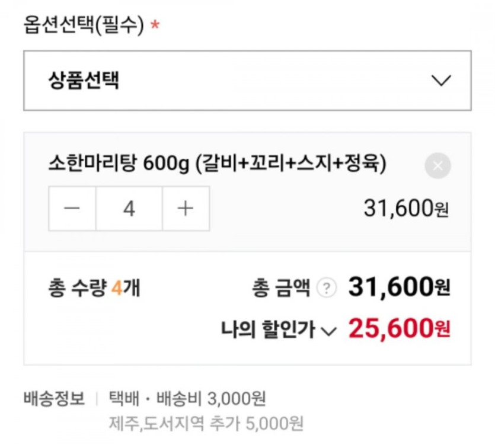
Task: Open the 상품선택 dropdown box
Action: tap(247, 81)
